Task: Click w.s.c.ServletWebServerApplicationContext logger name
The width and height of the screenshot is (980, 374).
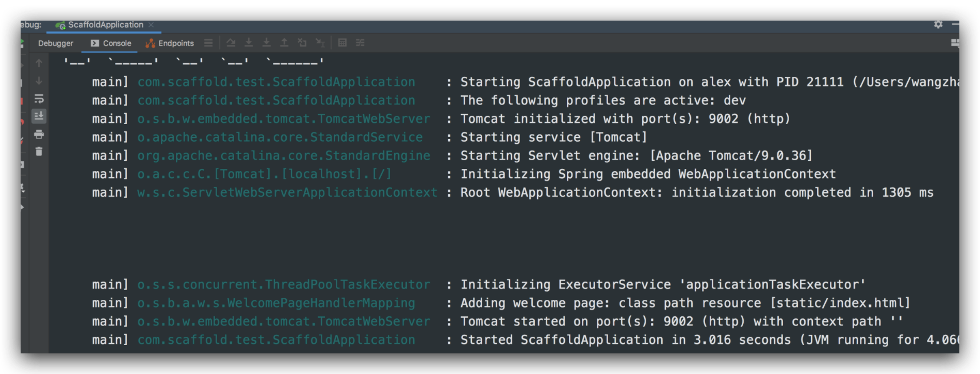Action: coord(287,193)
